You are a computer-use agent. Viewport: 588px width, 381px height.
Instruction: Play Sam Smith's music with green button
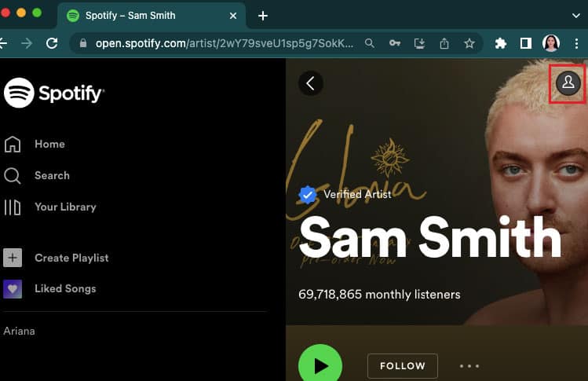pyautogui.click(x=320, y=365)
